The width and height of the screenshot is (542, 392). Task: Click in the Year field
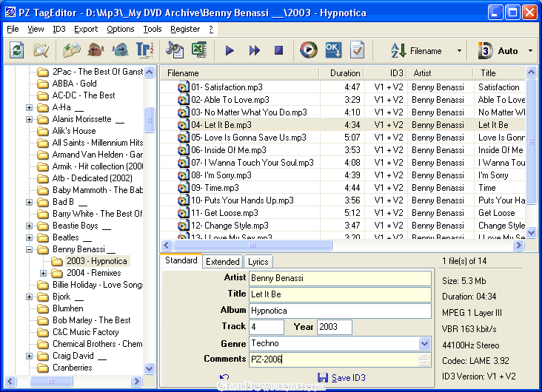pos(335,327)
